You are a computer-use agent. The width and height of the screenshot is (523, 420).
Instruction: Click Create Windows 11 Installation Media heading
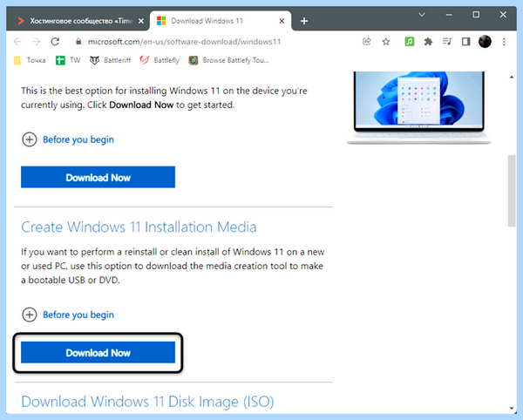point(139,227)
